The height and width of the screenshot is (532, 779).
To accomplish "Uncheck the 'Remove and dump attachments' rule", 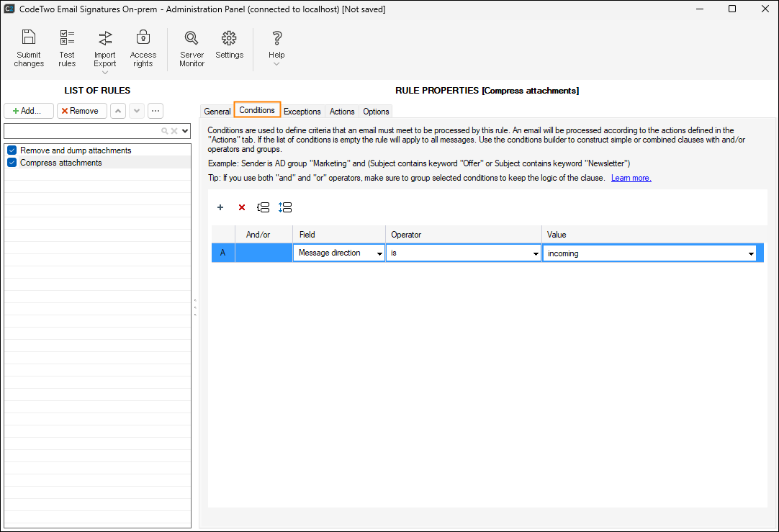I will click(x=12, y=150).
